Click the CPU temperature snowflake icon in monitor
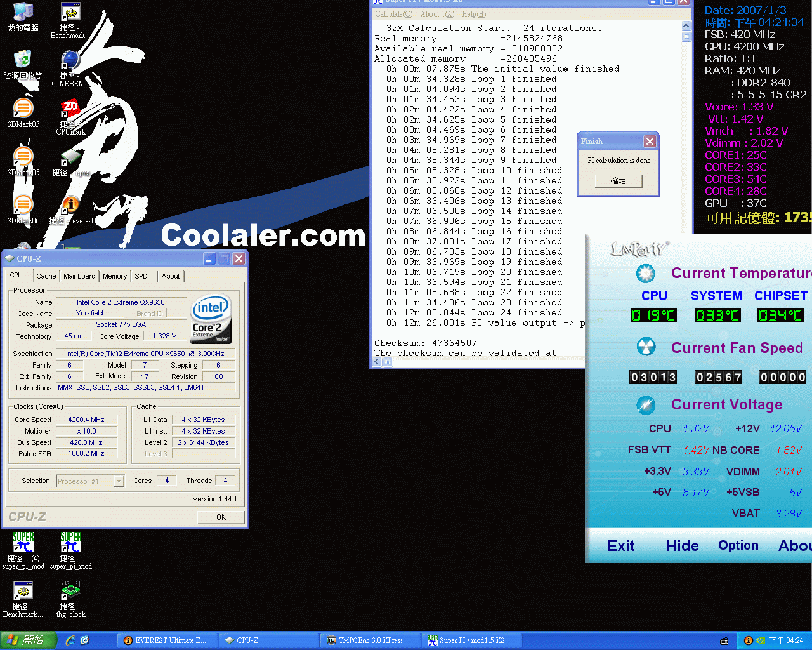This screenshot has width=812, height=650. point(646,274)
